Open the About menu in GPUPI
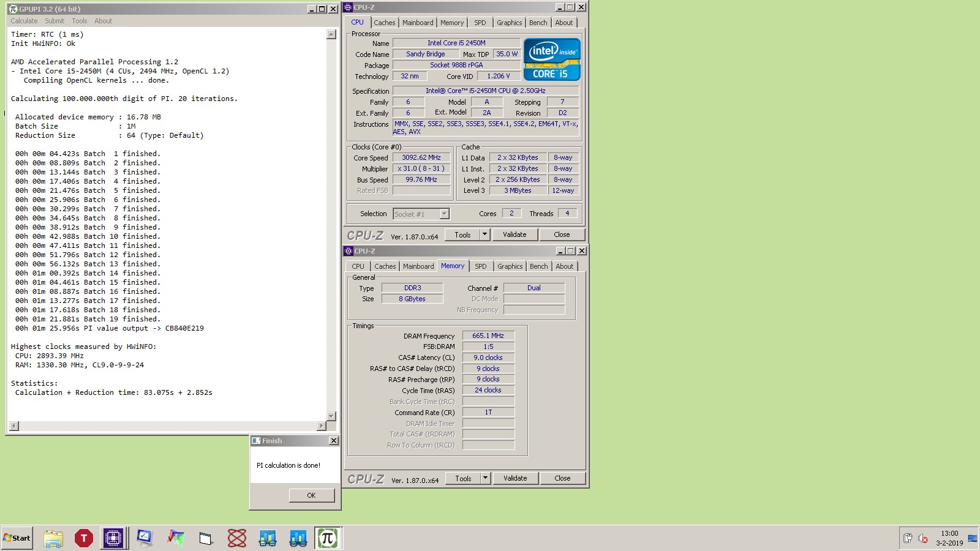 103,21
